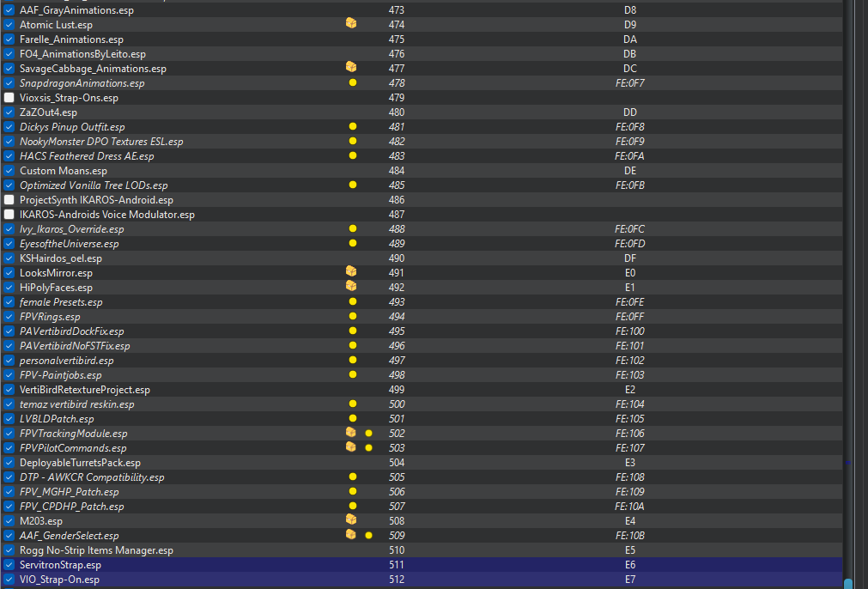The height and width of the screenshot is (589, 868).
Task: Select the FPVPilotCommands.esp plugin name
Action: tap(72, 448)
